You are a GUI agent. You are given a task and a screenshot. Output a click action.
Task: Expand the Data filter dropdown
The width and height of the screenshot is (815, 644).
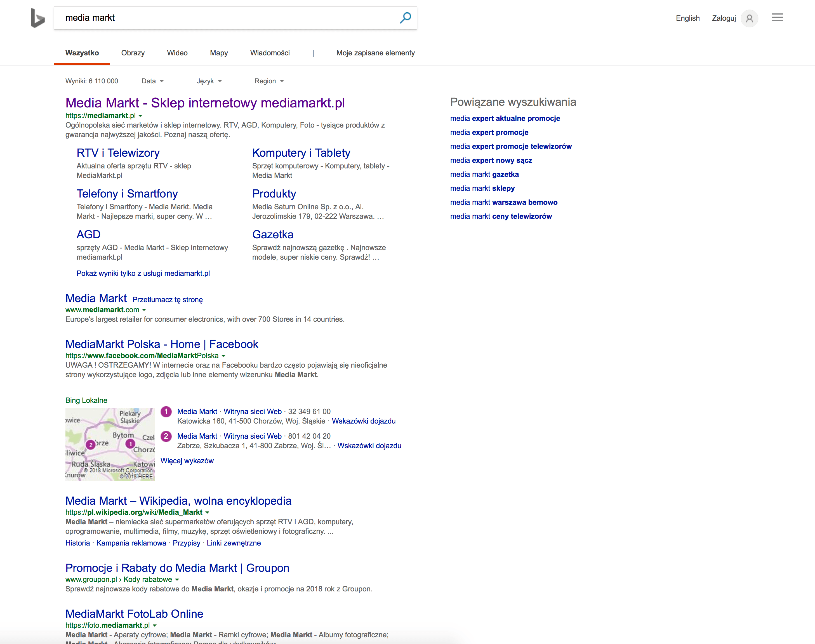(153, 81)
